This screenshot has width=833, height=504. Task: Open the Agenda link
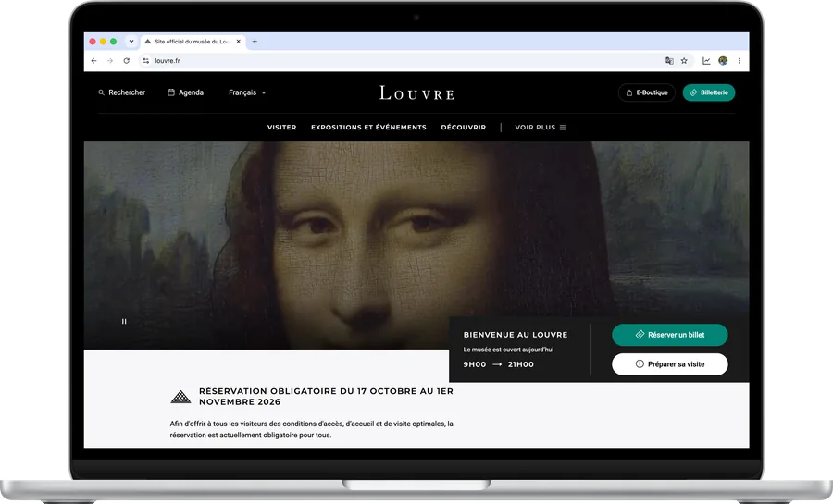click(185, 92)
